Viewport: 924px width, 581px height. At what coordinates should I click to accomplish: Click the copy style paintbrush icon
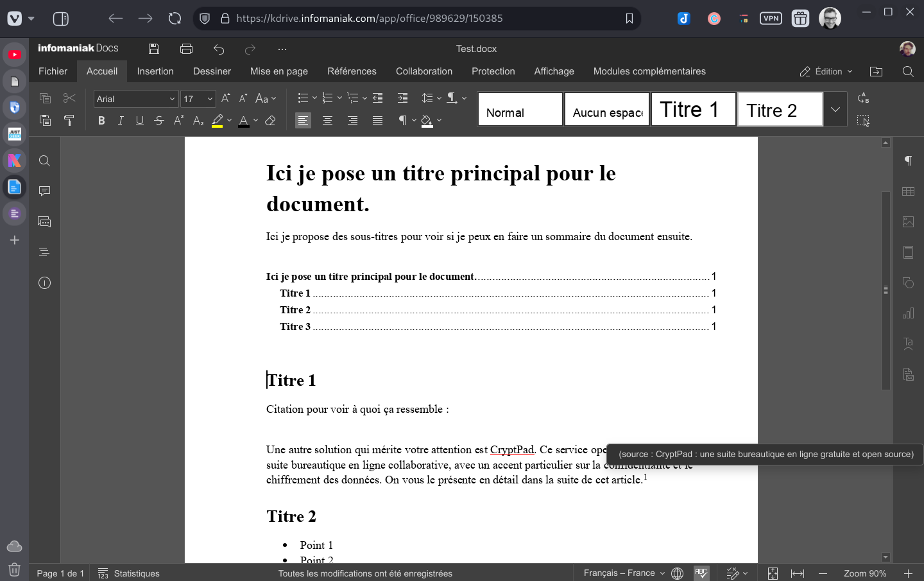(69, 120)
